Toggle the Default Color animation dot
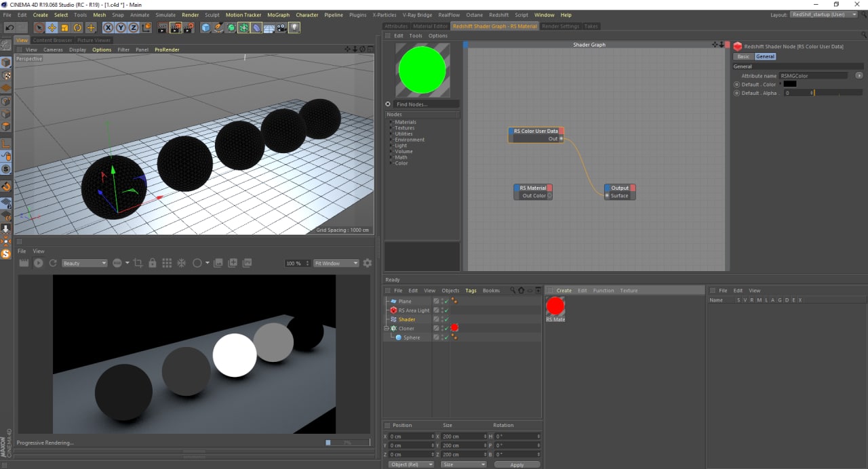Image resolution: width=868 pixels, height=469 pixels. pos(737,85)
